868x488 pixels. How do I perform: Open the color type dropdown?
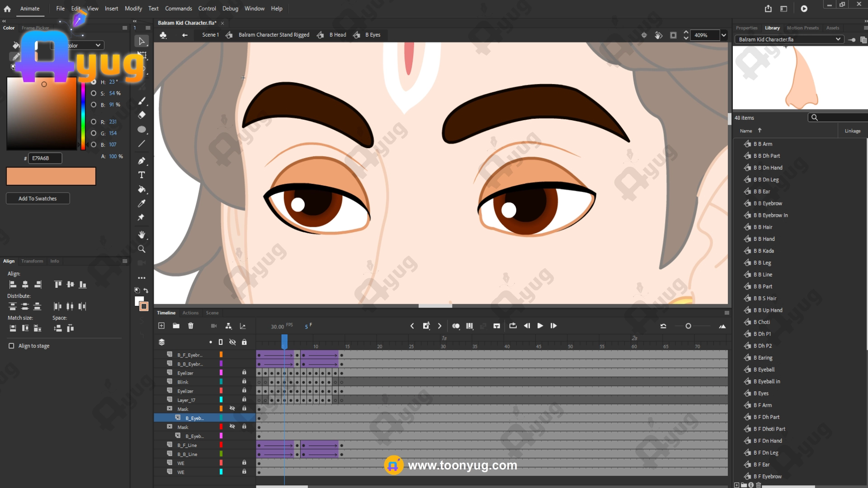click(x=98, y=45)
